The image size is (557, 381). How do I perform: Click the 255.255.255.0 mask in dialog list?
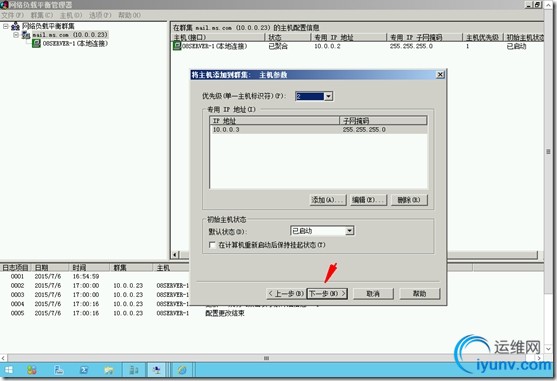[364, 130]
